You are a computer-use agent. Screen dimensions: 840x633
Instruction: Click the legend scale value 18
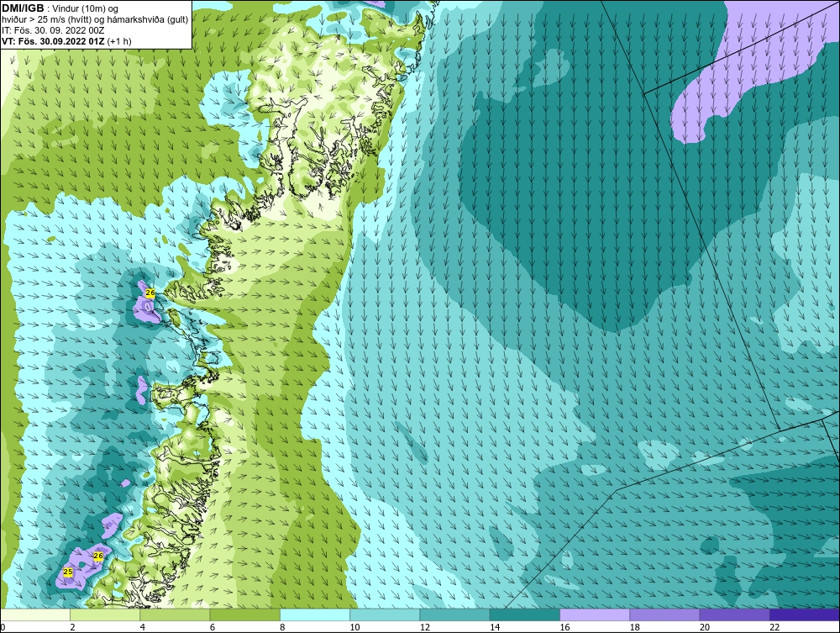(633, 628)
